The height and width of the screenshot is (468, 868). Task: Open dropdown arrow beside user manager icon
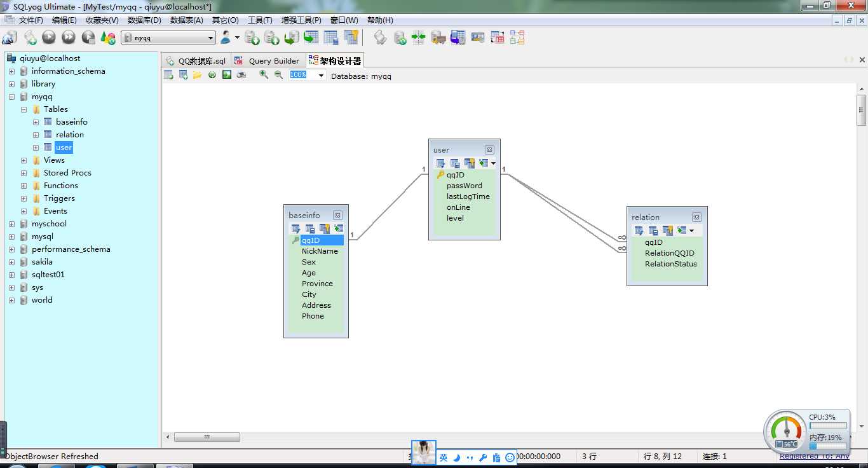click(238, 38)
